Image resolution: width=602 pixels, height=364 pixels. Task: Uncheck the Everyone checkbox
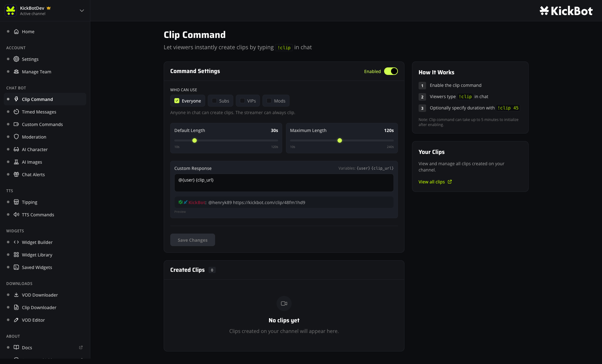[177, 101]
